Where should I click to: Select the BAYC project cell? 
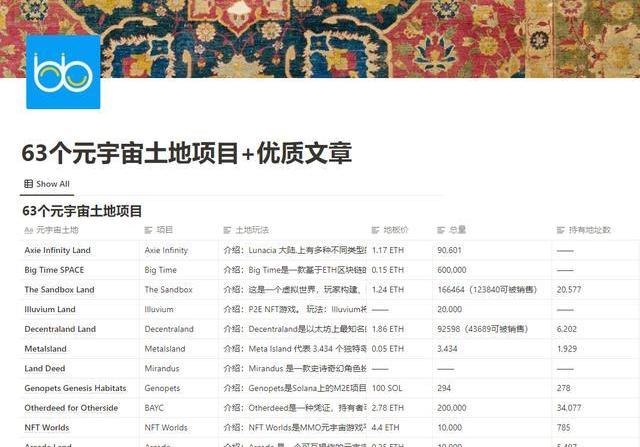coord(156,407)
